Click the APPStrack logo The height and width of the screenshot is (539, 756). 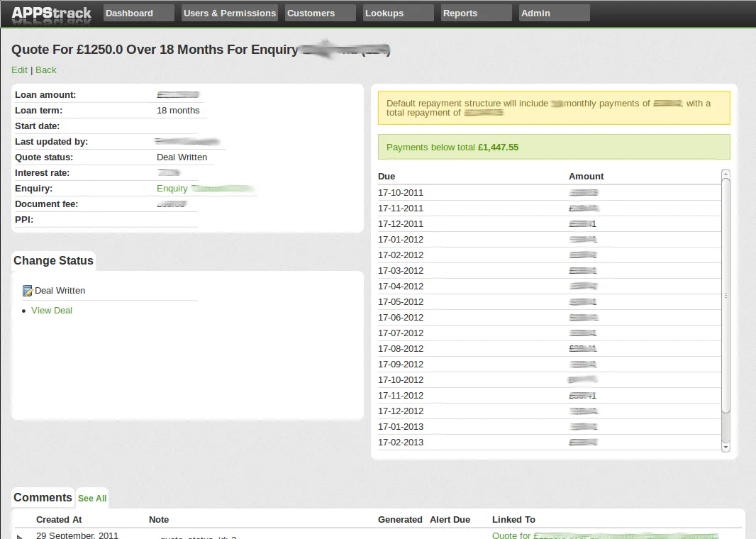click(51, 13)
